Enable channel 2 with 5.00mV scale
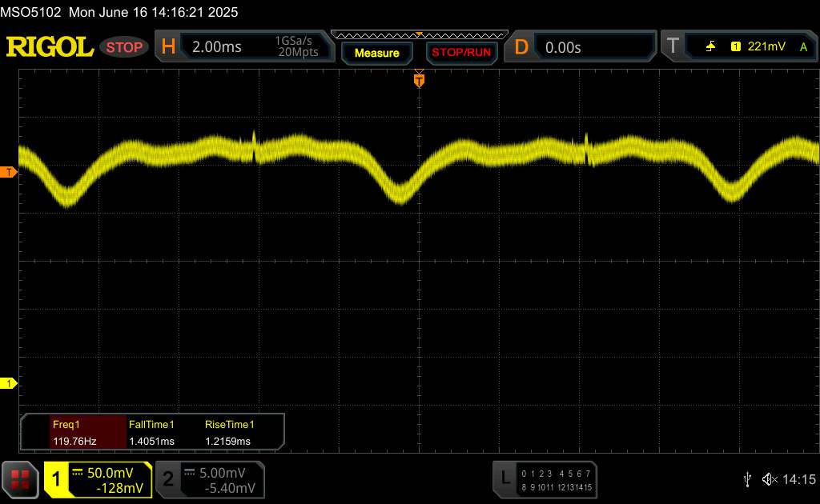Screen dimensions: 820x504 (210, 479)
